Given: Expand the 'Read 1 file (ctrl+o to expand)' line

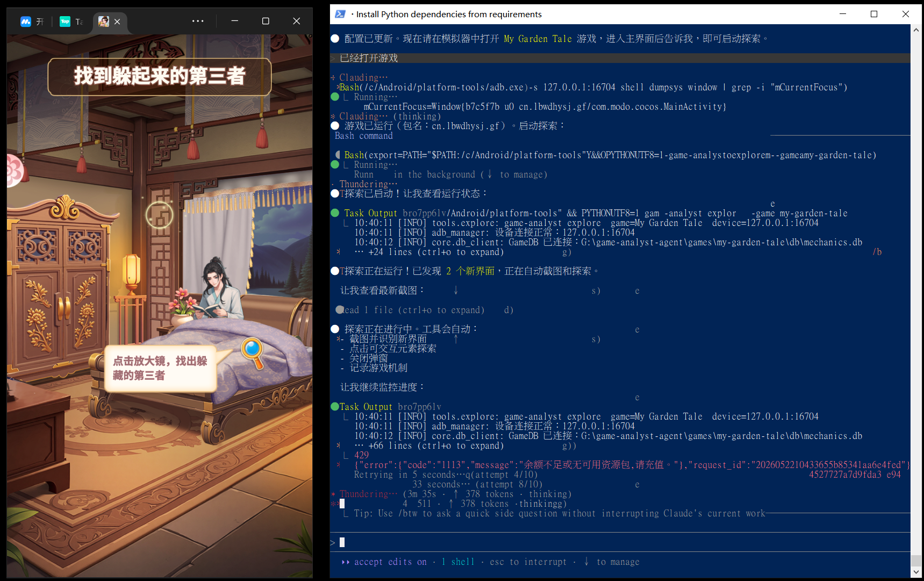Looking at the screenshot, I should point(410,310).
